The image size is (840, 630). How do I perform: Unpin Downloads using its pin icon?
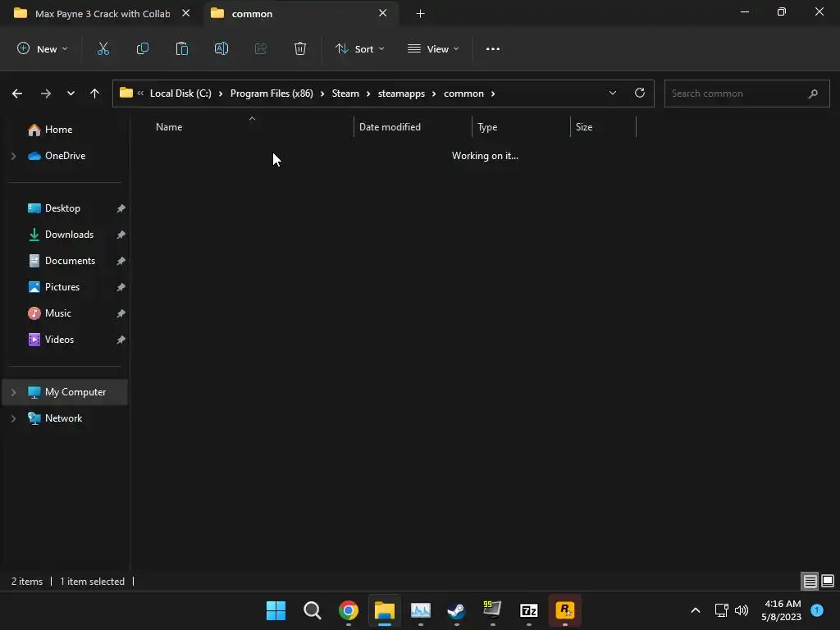tap(121, 235)
